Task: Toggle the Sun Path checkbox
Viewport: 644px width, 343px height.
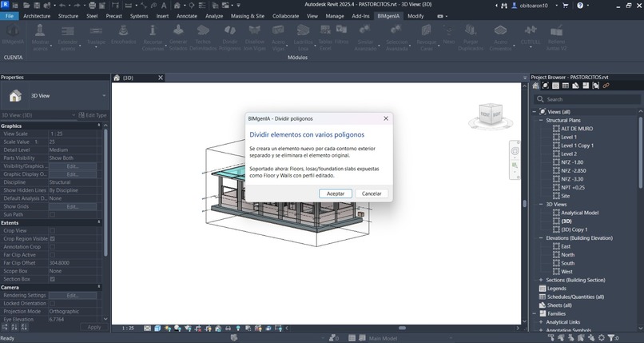Action: point(52,214)
